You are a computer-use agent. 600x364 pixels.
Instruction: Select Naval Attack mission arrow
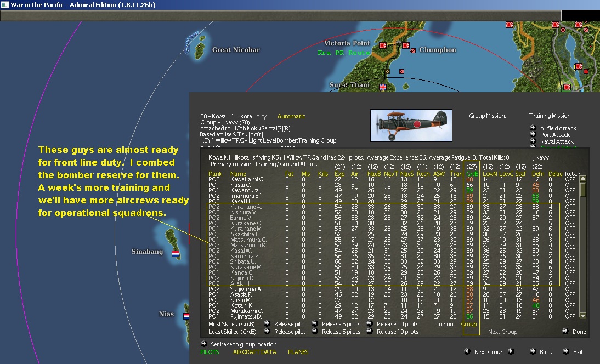(x=533, y=141)
